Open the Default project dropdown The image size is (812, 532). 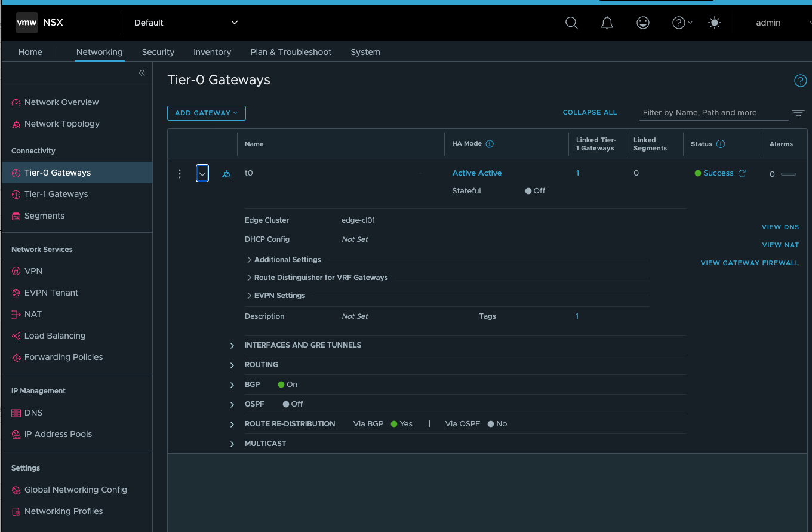tap(186, 23)
